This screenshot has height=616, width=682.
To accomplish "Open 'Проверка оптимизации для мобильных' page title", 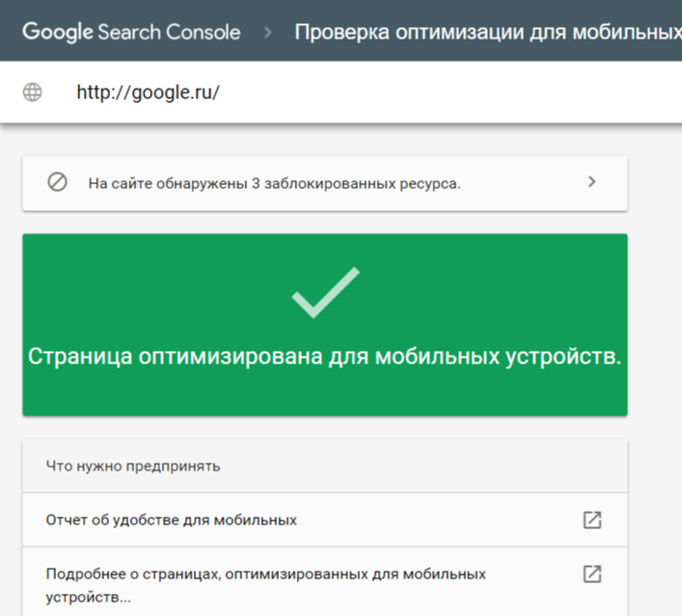I will [x=488, y=32].
